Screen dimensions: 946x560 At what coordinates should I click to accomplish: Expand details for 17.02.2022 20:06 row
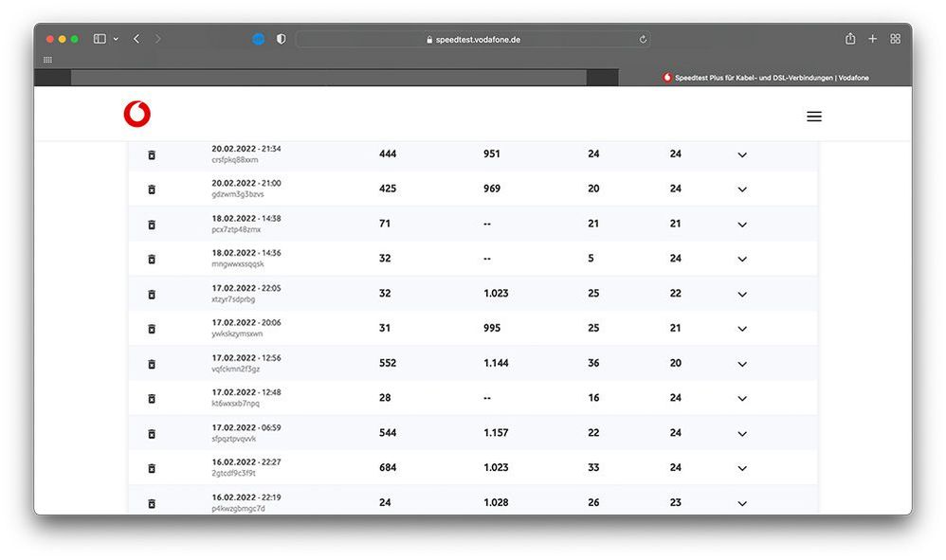pyautogui.click(x=742, y=329)
